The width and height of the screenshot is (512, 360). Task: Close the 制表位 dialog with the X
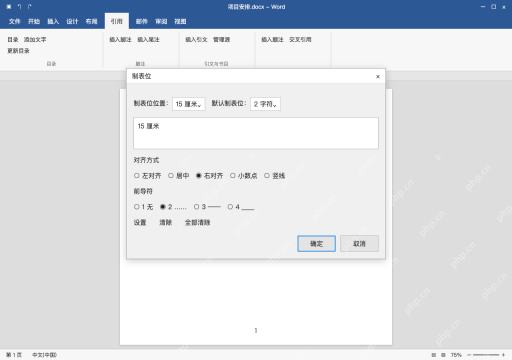pyautogui.click(x=378, y=77)
